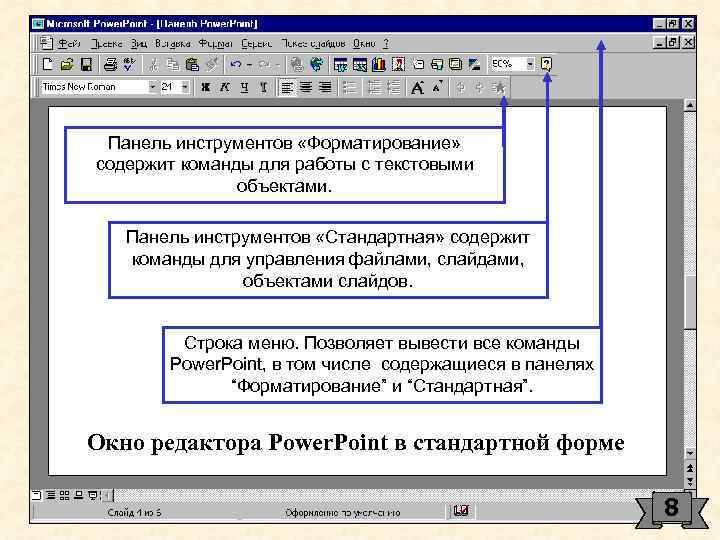Open the Окно menu
The width and height of the screenshot is (720, 540).
tap(364, 44)
